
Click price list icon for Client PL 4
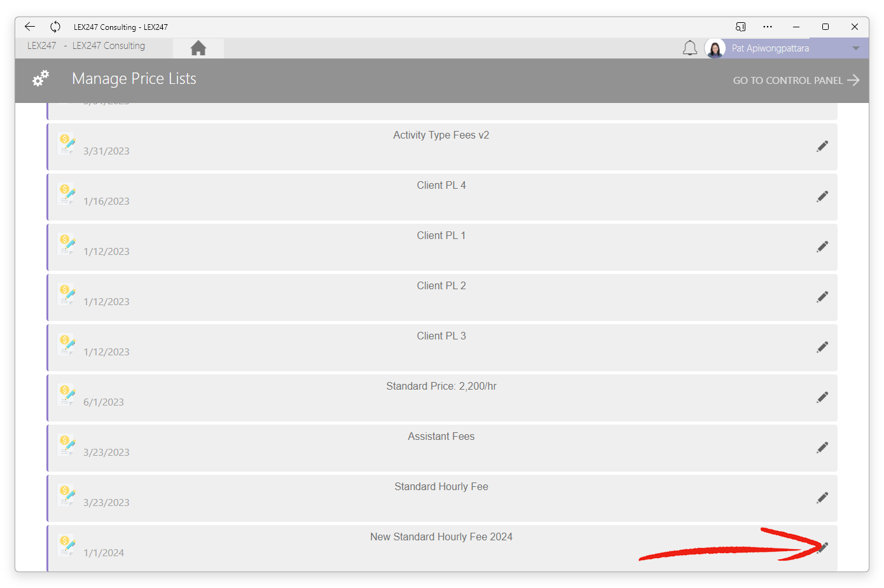(x=66, y=193)
